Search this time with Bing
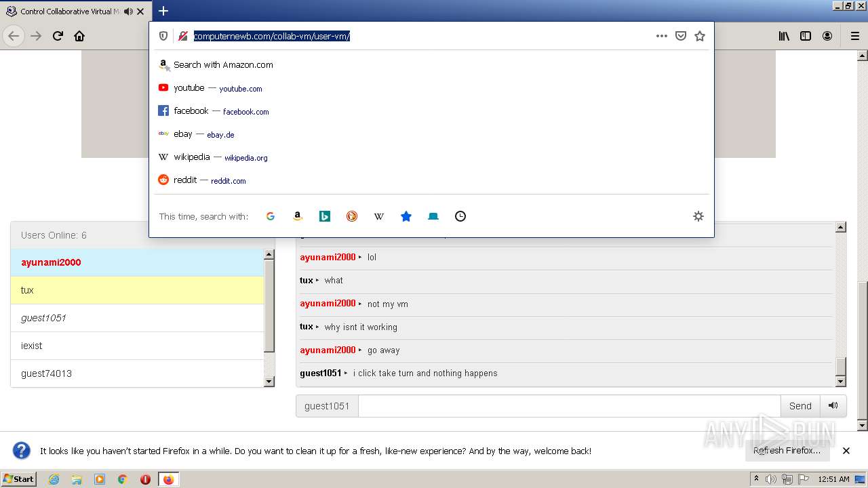 point(325,216)
